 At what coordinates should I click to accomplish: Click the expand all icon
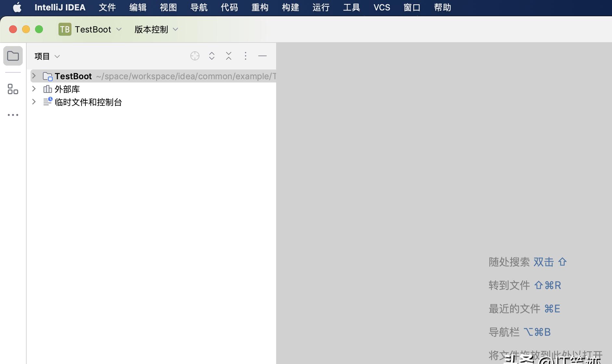[x=212, y=56]
